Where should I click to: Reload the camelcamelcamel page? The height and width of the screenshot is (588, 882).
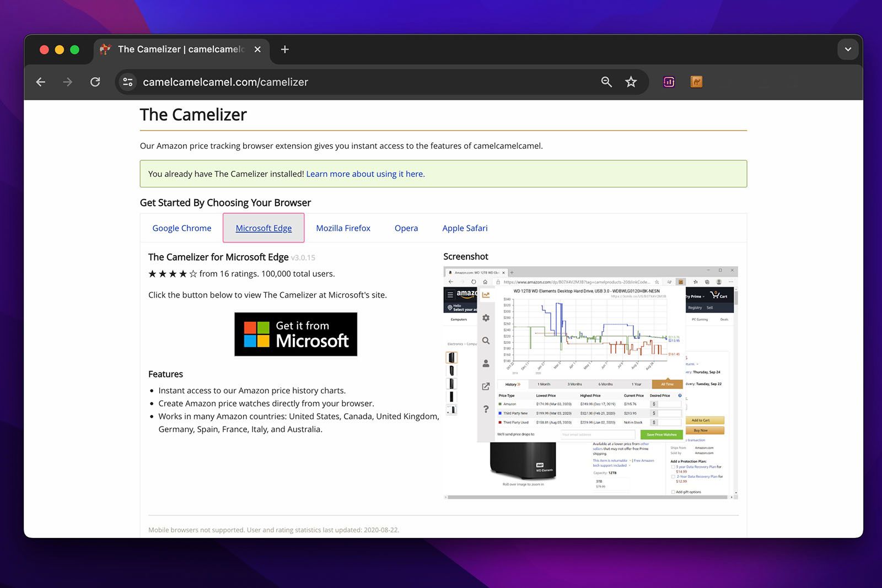click(95, 82)
